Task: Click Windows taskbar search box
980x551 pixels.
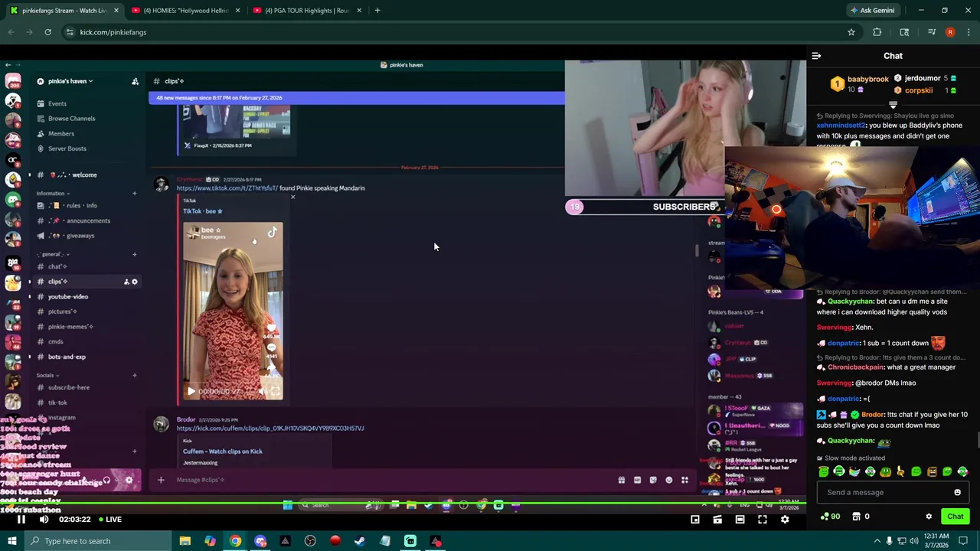Action: (98, 541)
